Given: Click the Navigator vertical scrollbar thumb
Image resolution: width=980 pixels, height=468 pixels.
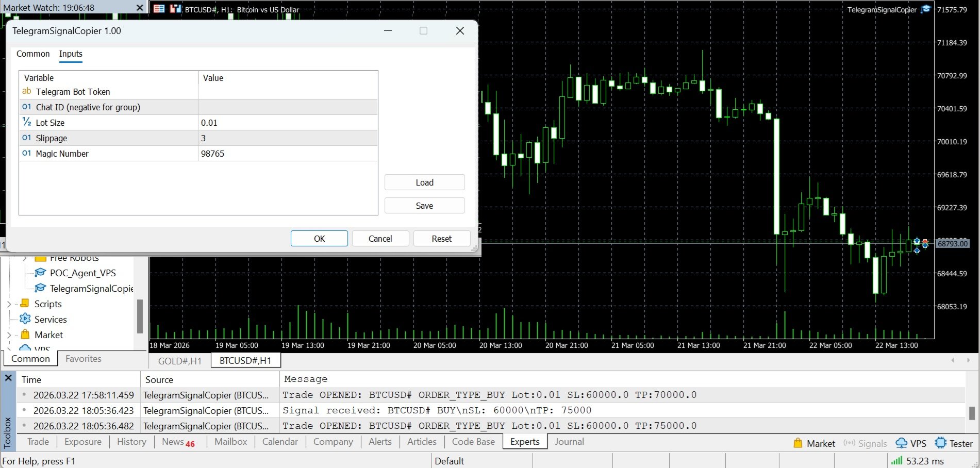Looking at the screenshot, I should pyautogui.click(x=139, y=316).
